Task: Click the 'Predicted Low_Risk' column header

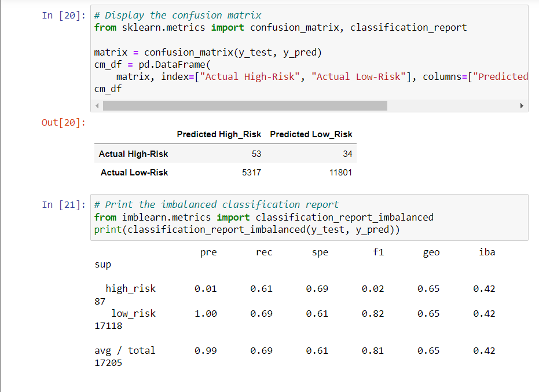Action: pyautogui.click(x=311, y=134)
